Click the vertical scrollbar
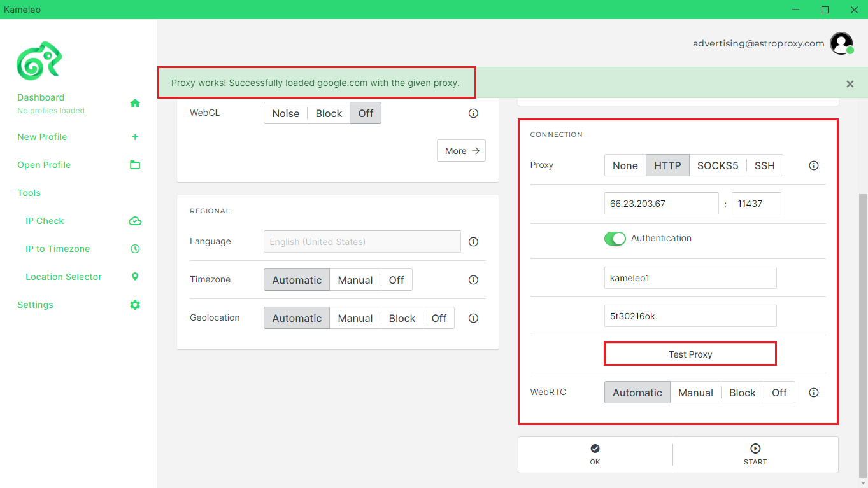Screen dimensions: 868x488 864,335
